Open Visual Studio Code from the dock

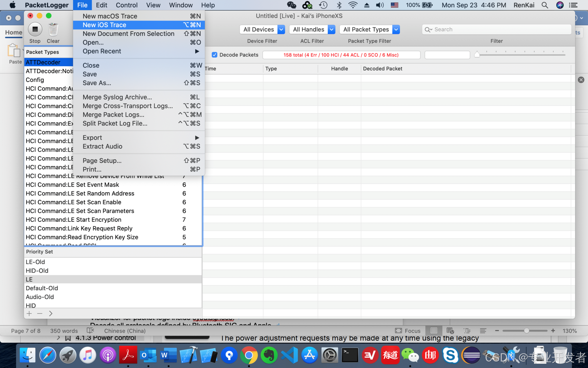click(289, 355)
